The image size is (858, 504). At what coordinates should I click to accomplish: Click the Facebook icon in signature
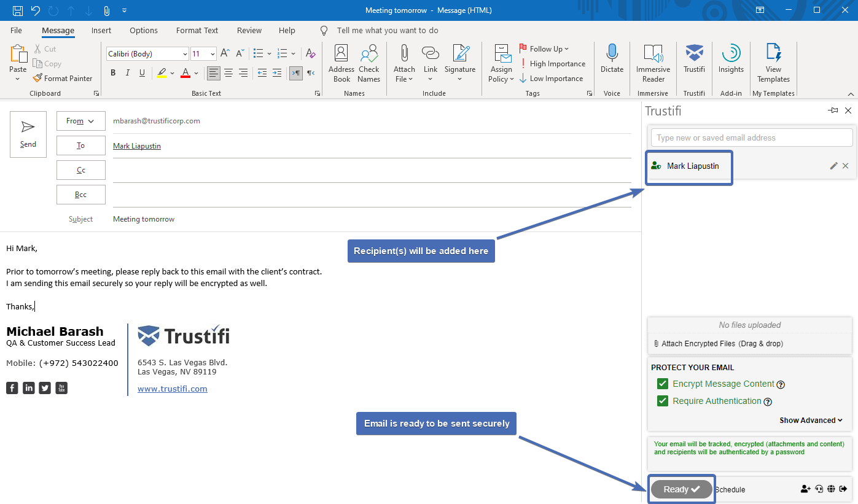[x=12, y=388]
